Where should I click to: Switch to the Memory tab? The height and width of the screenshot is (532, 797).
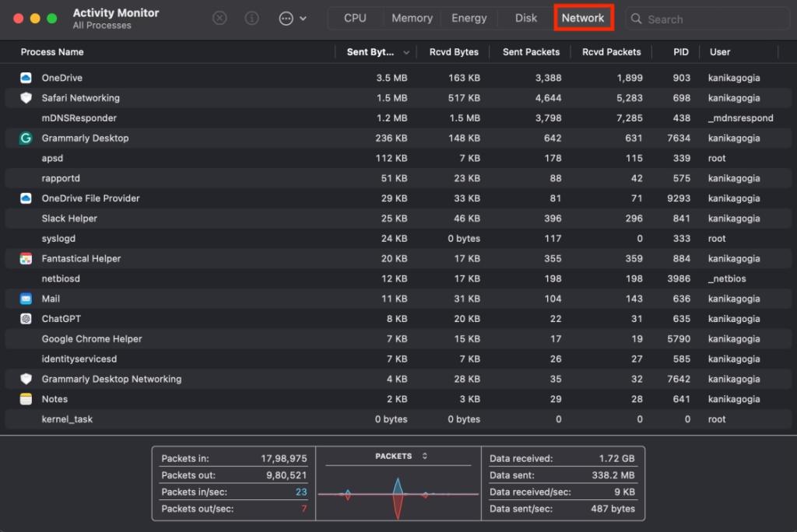tap(412, 17)
